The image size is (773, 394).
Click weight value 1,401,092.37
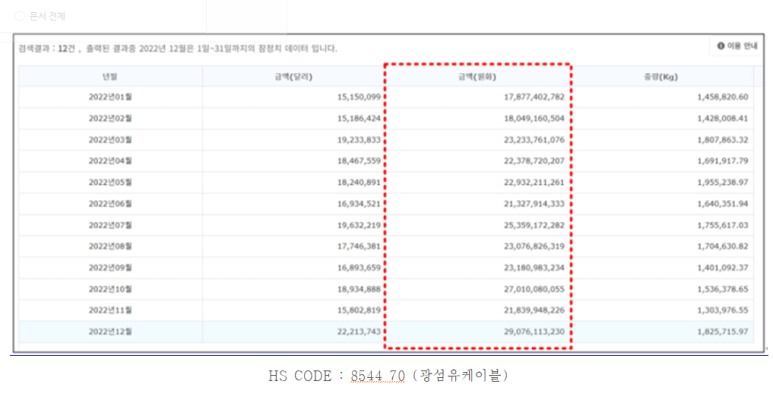[723, 268]
